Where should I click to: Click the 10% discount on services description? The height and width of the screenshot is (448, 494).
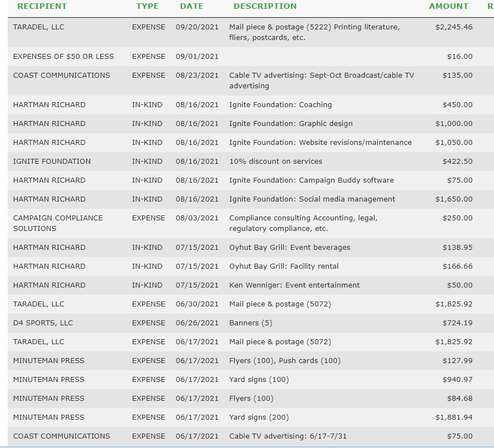click(275, 162)
